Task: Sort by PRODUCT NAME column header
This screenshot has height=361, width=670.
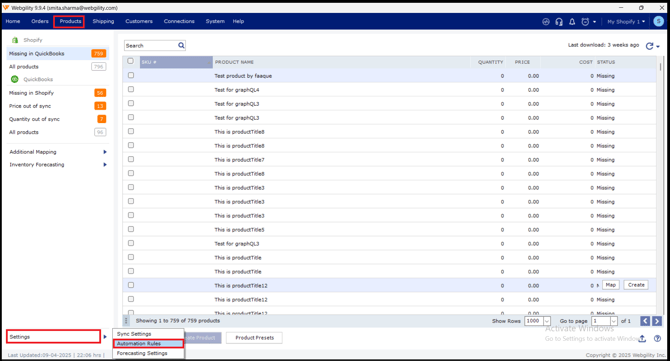Action: pos(341,62)
